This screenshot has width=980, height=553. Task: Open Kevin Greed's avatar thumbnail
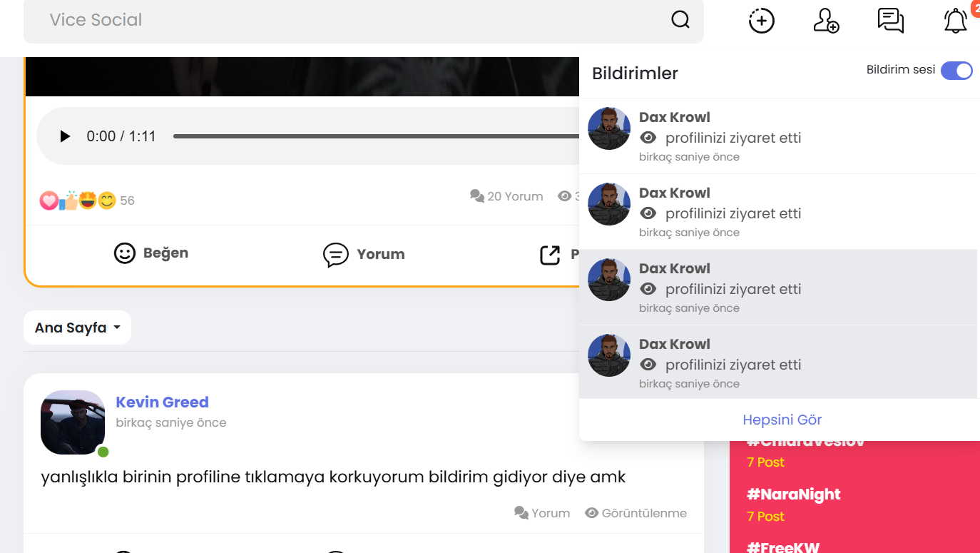73,422
